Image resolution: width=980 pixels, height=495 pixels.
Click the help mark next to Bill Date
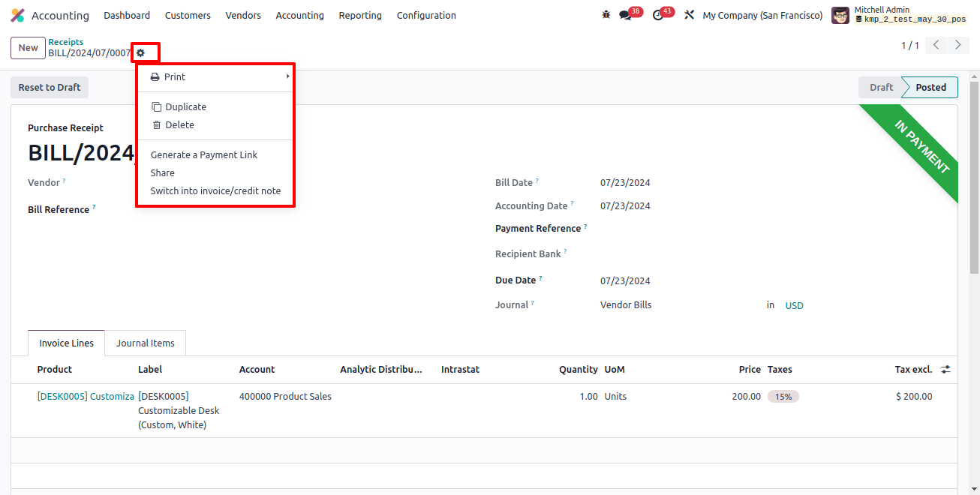pos(537,181)
